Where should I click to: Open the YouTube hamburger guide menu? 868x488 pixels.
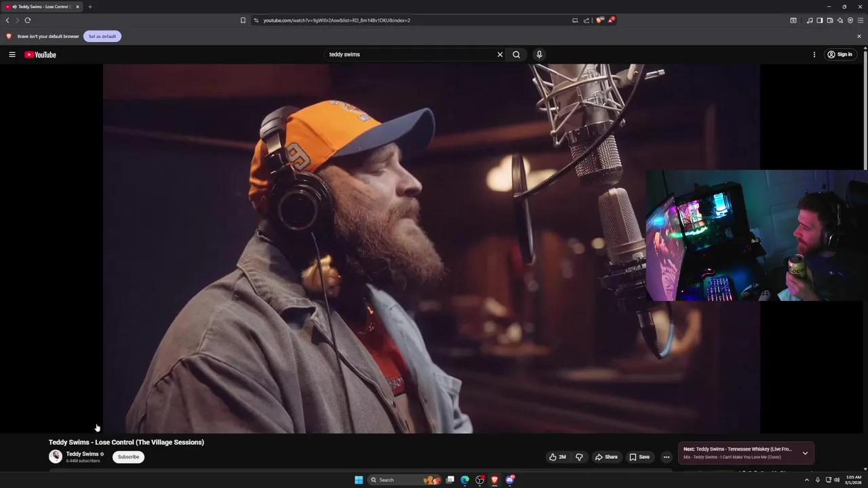click(x=12, y=54)
